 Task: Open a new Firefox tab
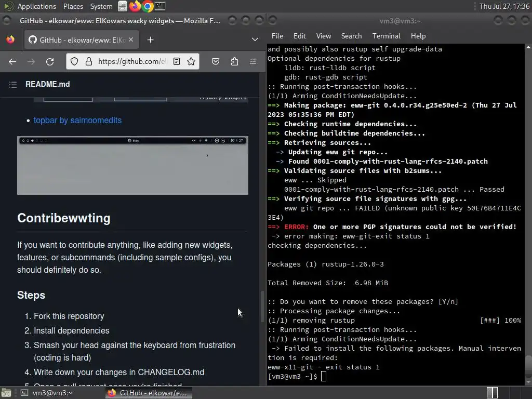point(150,40)
